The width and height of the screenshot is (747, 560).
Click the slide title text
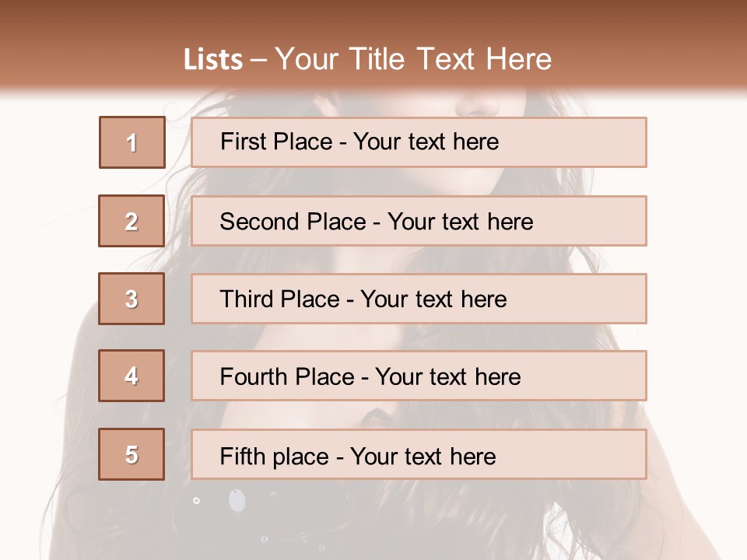(x=368, y=59)
